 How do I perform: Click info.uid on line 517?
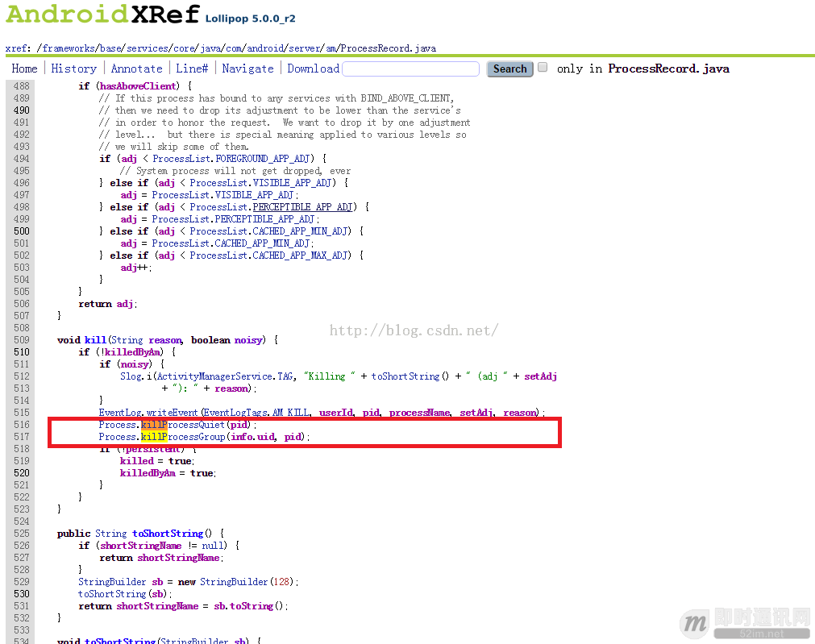(x=252, y=437)
